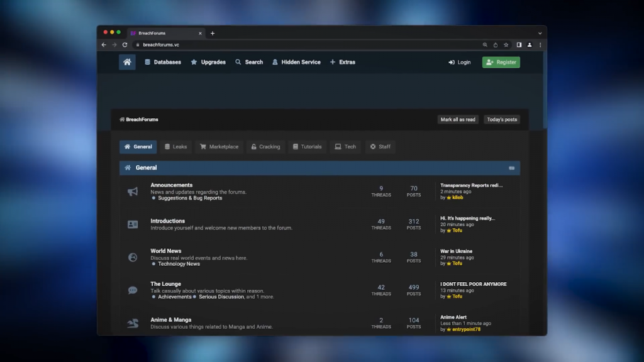Open the browser profile icon

[x=530, y=45]
